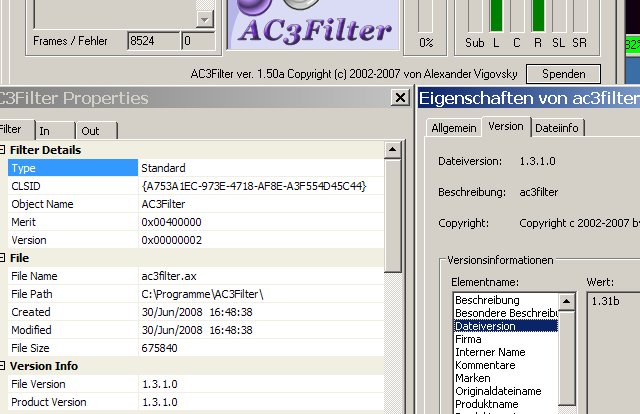Click the C channel level meter
Screen dimensions: 640x414
point(517,16)
